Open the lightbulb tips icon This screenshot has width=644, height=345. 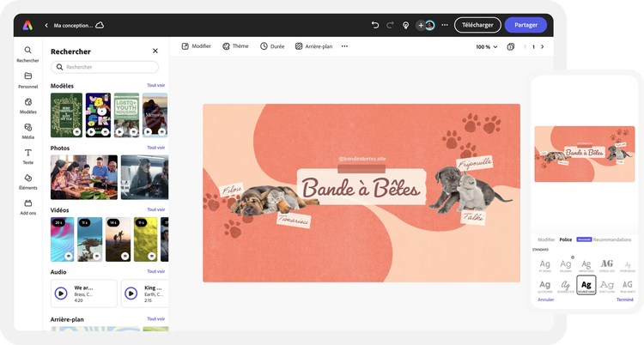405,25
